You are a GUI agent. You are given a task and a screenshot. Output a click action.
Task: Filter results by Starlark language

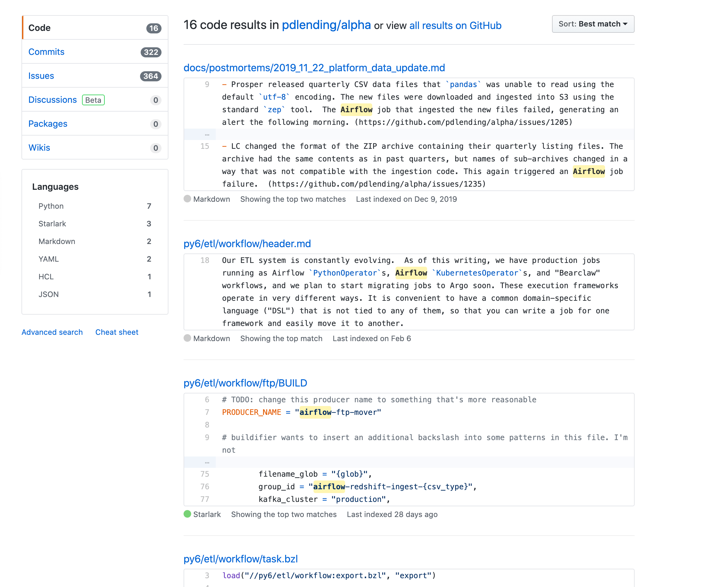[x=95, y=224]
